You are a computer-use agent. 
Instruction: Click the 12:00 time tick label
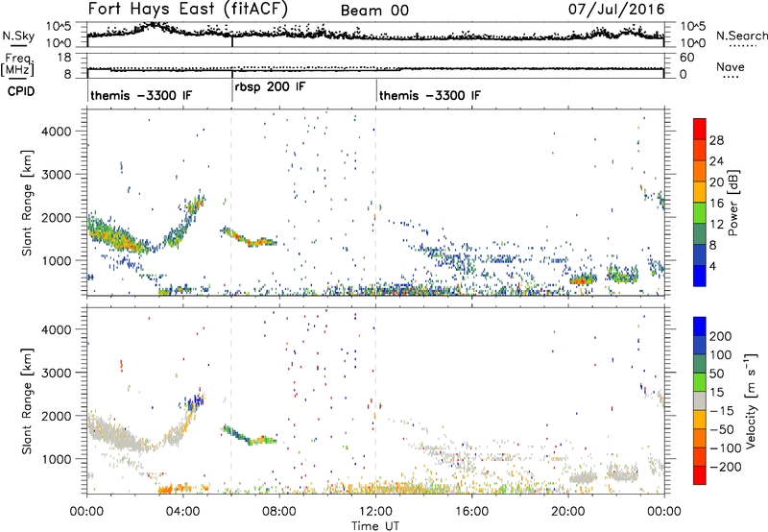pyautogui.click(x=375, y=511)
